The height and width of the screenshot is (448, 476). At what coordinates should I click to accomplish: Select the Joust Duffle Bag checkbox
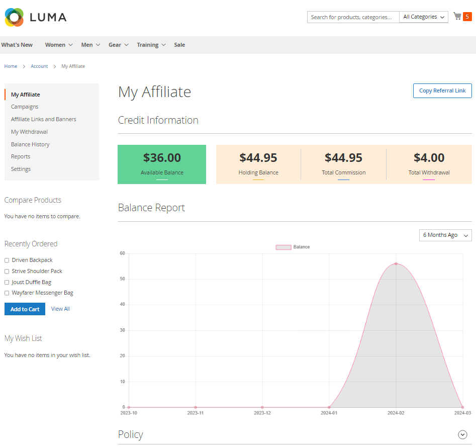coord(7,283)
